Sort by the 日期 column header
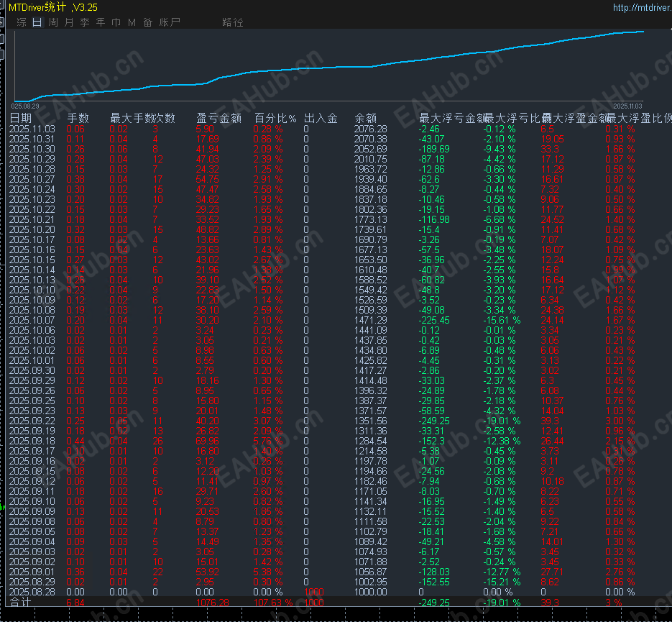The height and width of the screenshot is (622, 672). pos(21,119)
